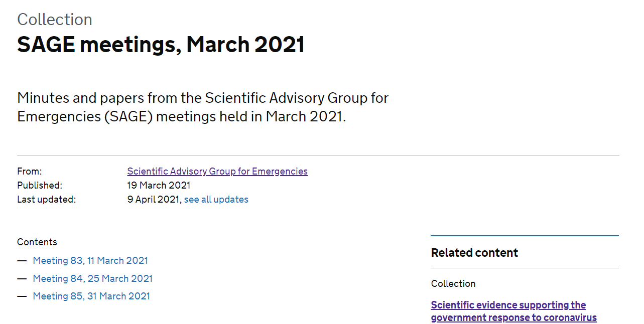
Task: Click the 'Contents' heading
Action: [37, 242]
